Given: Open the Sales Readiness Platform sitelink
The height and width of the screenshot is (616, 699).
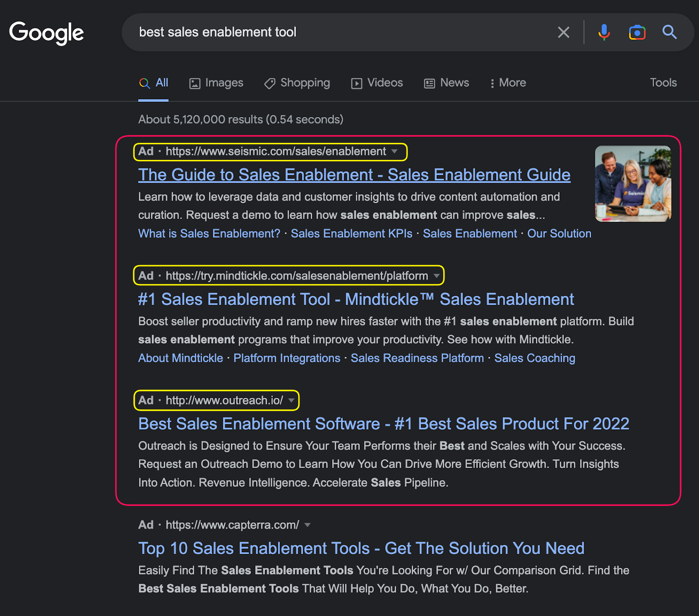Looking at the screenshot, I should coord(417,358).
